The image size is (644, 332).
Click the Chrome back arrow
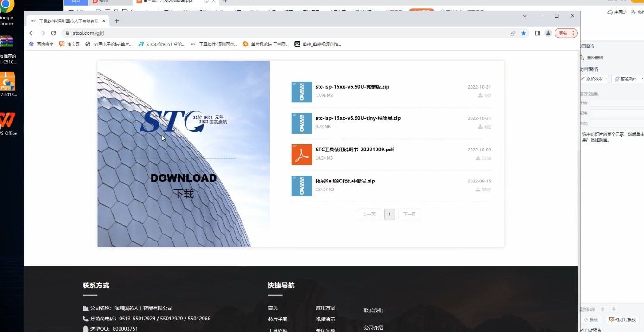pos(32,33)
